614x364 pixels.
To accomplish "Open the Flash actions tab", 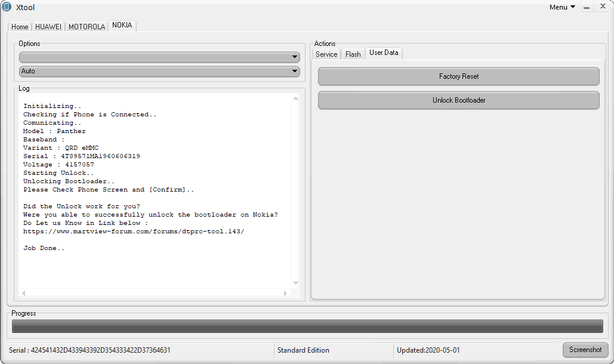I will (353, 54).
